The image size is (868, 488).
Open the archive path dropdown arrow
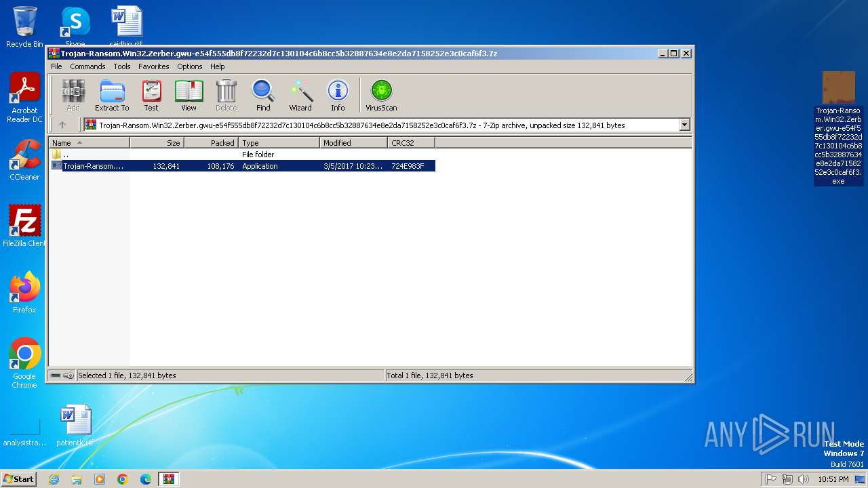tap(684, 125)
